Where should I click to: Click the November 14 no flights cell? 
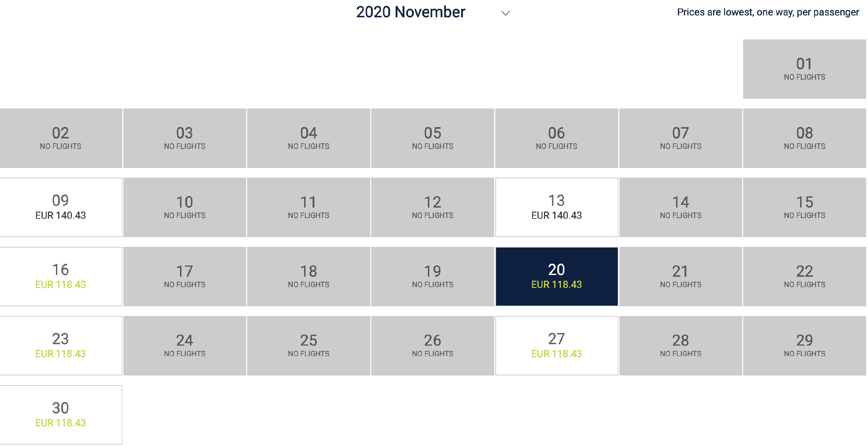[680, 207]
